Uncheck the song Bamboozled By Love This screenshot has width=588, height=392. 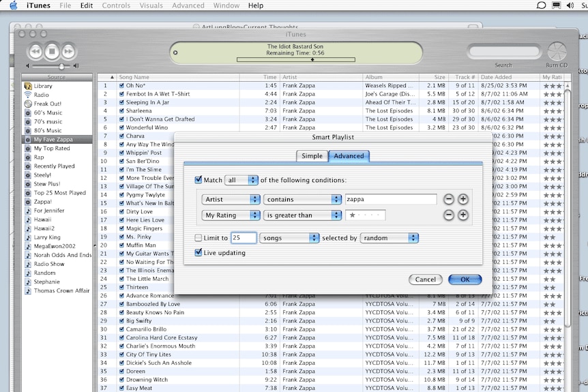(x=121, y=304)
